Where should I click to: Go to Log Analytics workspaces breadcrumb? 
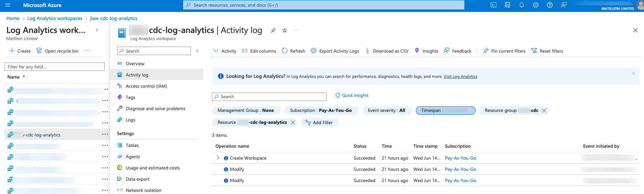point(55,18)
